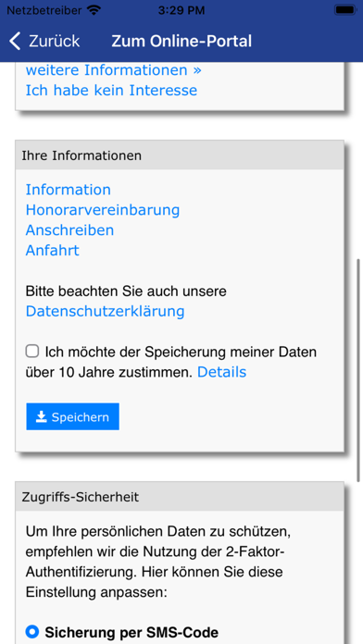Open Details about data storage
363x644 pixels.
pos(222,372)
